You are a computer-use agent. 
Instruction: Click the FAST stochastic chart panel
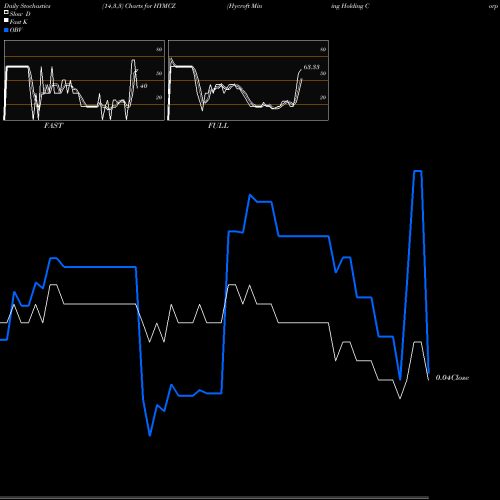tap(84, 80)
